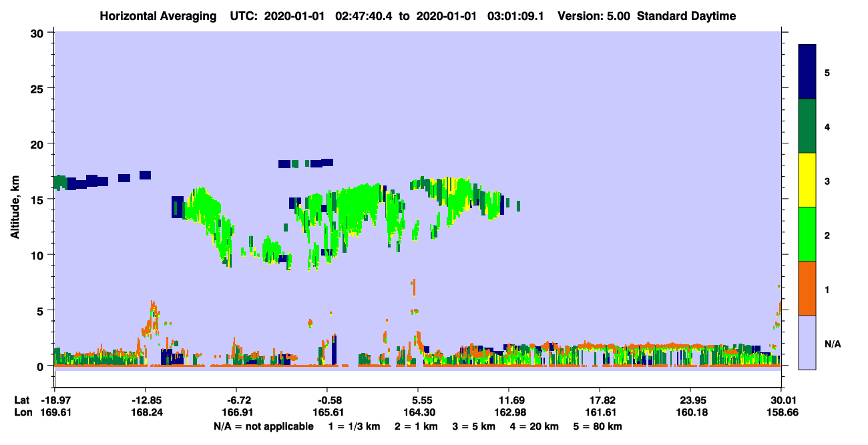Click the longitude value 158.66
Image resolution: width=868 pixels, height=445 pixels.
tap(782, 413)
